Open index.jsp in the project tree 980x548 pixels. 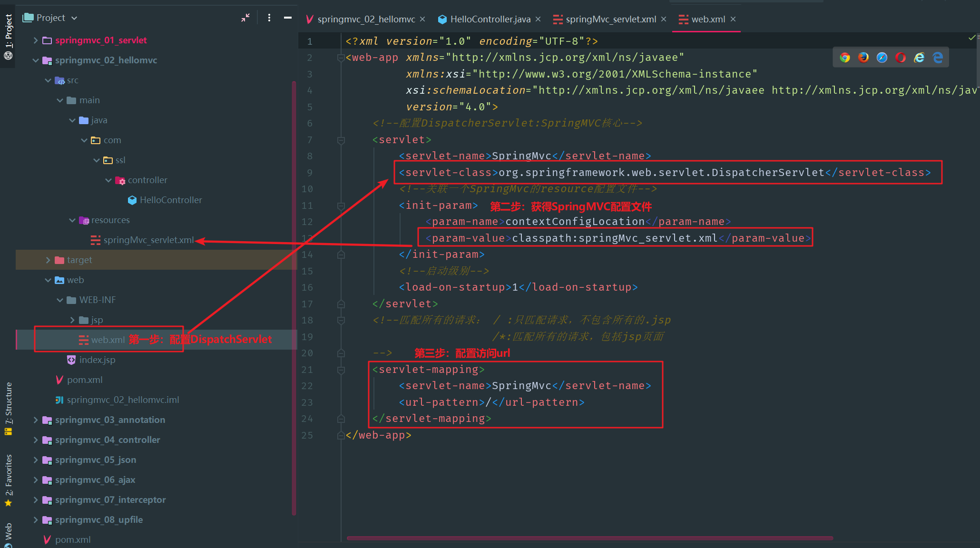coord(97,360)
